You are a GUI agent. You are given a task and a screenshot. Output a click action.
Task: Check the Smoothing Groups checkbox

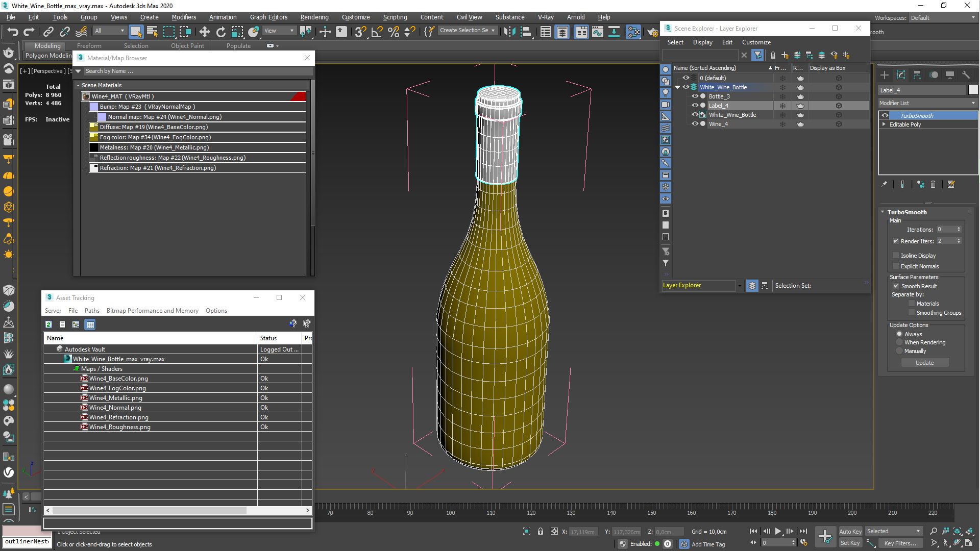912,313
